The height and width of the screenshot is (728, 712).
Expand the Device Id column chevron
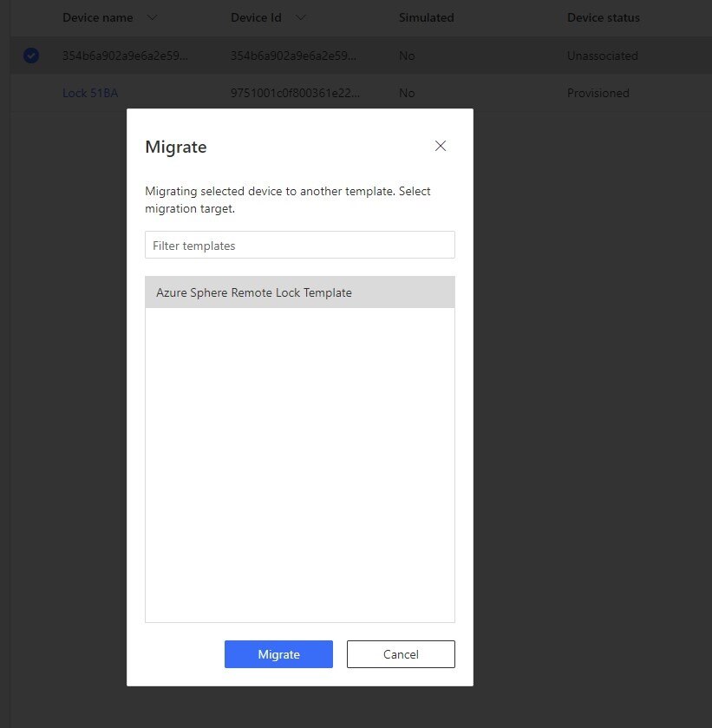[x=300, y=17]
